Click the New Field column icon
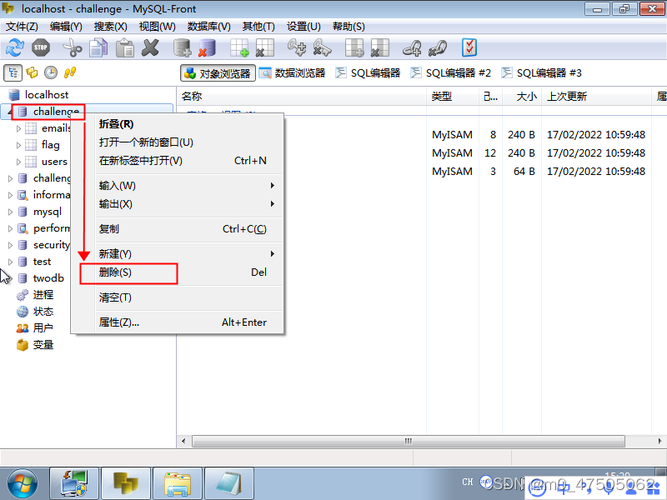Image resolution: width=667 pixels, height=500 pixels. (354, 48)
